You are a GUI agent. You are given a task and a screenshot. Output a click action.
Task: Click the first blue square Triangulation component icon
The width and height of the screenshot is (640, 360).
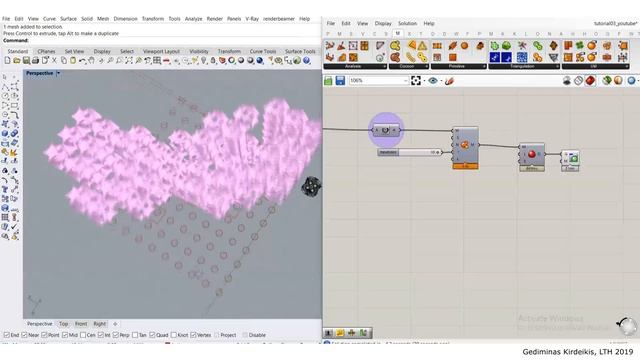pyautogui.click(x=495, y=57)
